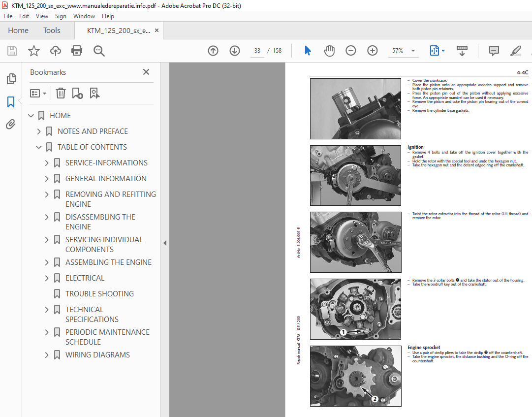Toggle the Bookmarks navigation pane

click(11, 101)
